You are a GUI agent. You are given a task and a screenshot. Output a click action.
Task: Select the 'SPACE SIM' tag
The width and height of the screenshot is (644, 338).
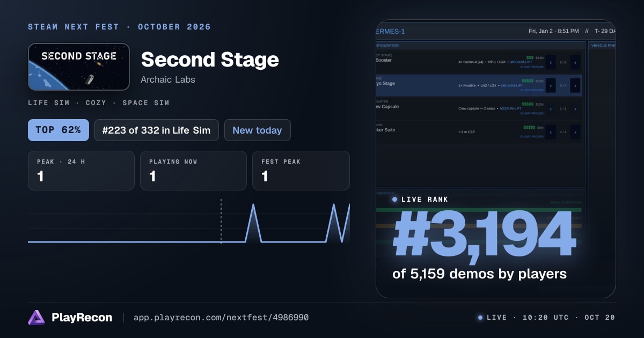(x=146, y=103)
